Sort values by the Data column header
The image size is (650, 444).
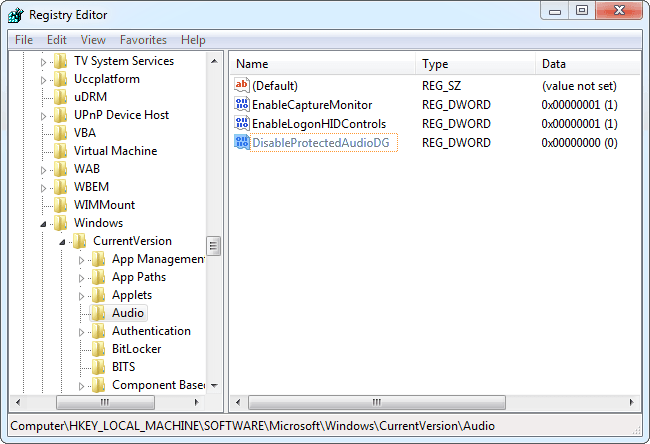588,64
